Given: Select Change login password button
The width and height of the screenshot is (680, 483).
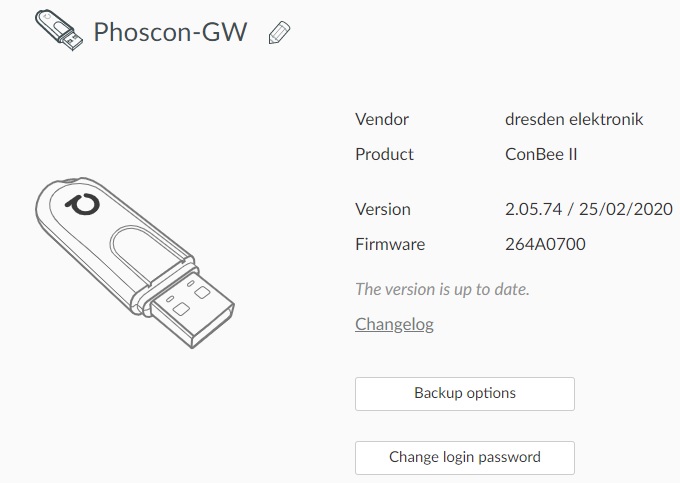Looking at the screenshot, I should pos(465,458).
